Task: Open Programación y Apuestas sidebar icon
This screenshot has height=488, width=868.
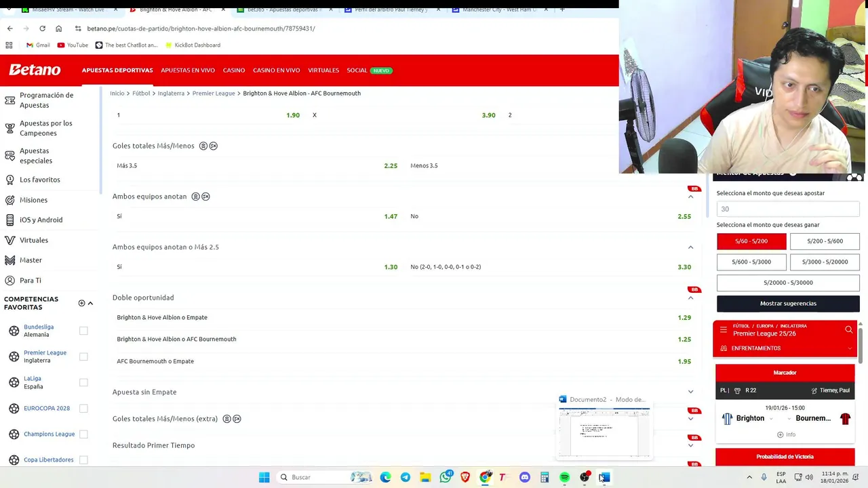Action: tap(10, 100)
